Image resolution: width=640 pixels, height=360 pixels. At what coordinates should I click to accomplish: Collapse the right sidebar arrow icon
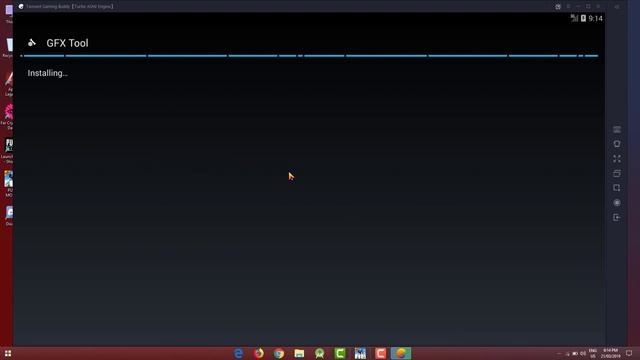(617, 7)
